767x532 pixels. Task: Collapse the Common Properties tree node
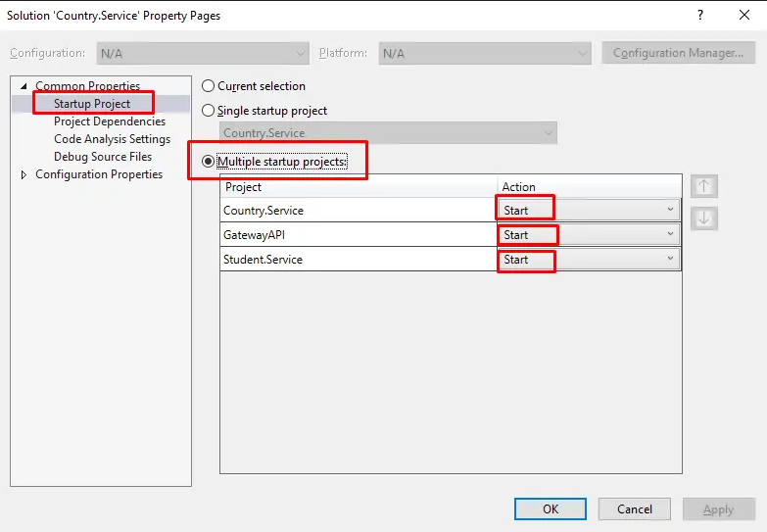click(24, 86)
